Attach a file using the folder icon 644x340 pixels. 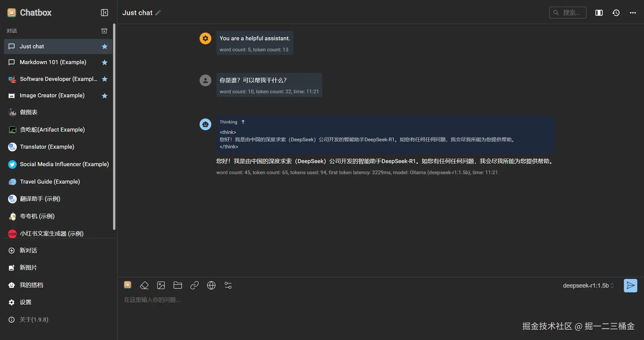[x=178, y=285]
